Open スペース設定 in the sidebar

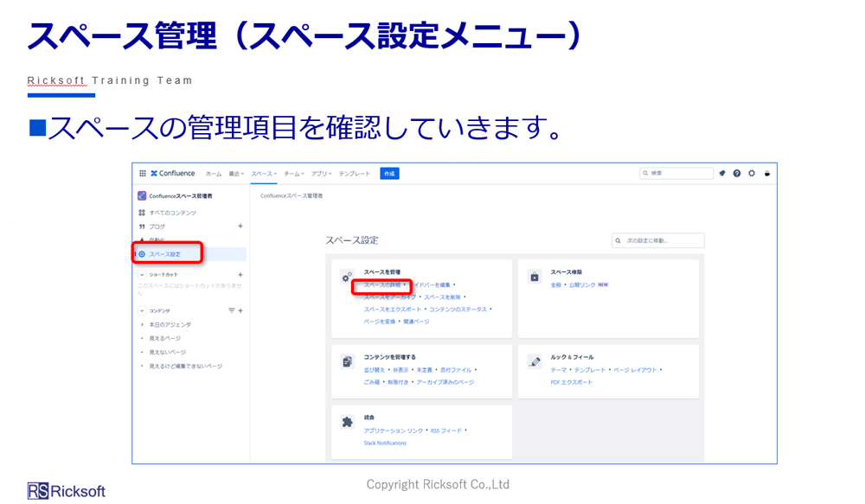tap(164, 254)
